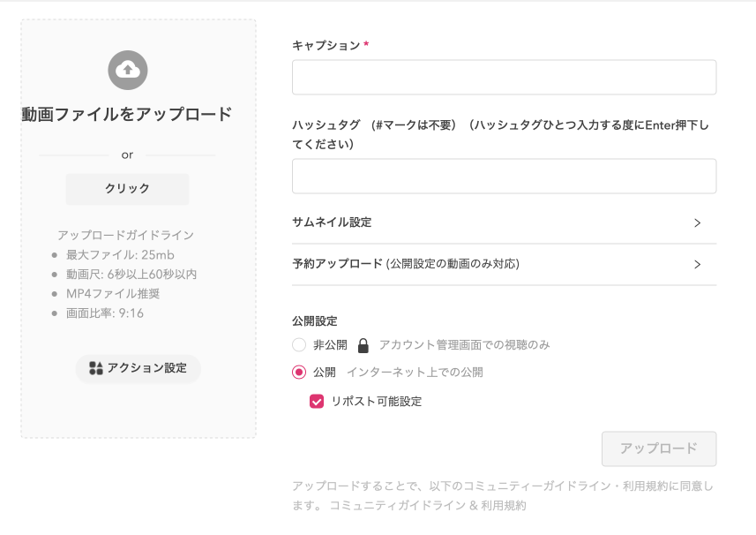Click the 動画ファイルをアップロード drop zone heading
Screen dimensions: 756x535
click(x=127, y=115)
